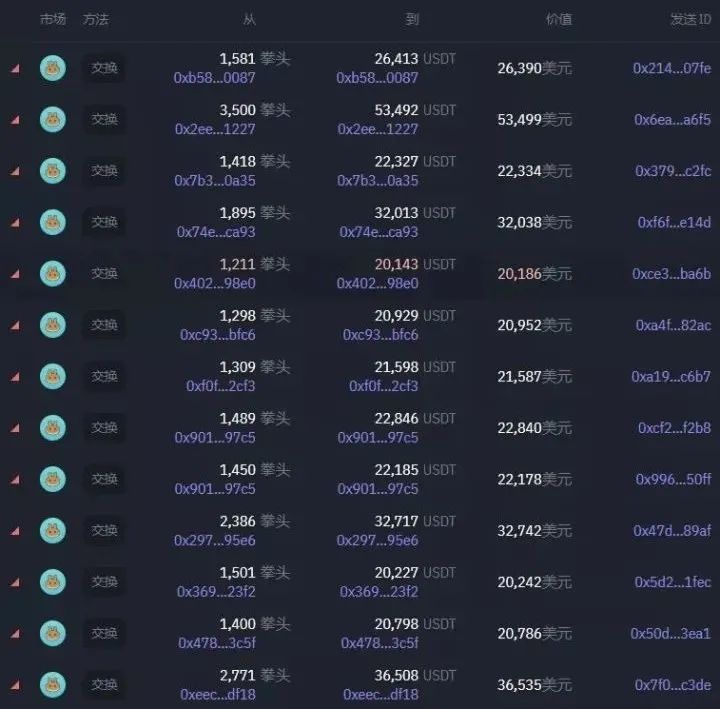
Task: Open sender address 0x7b3...0a35 under 1,418
Action: pyautogui.click(x=214, y=181)
